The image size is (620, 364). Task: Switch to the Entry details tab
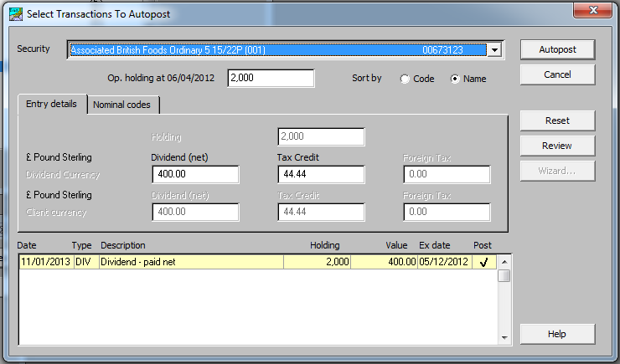(x=51, y=105)
